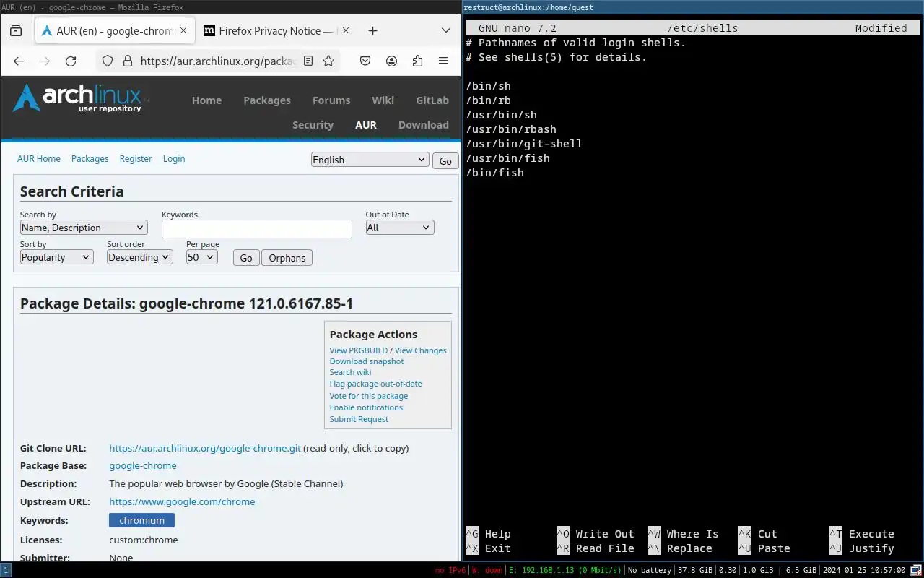The width and height of the screenshot is (924, 578).
Task: Open Forums in Arch navigation
Action: point(331,100)
